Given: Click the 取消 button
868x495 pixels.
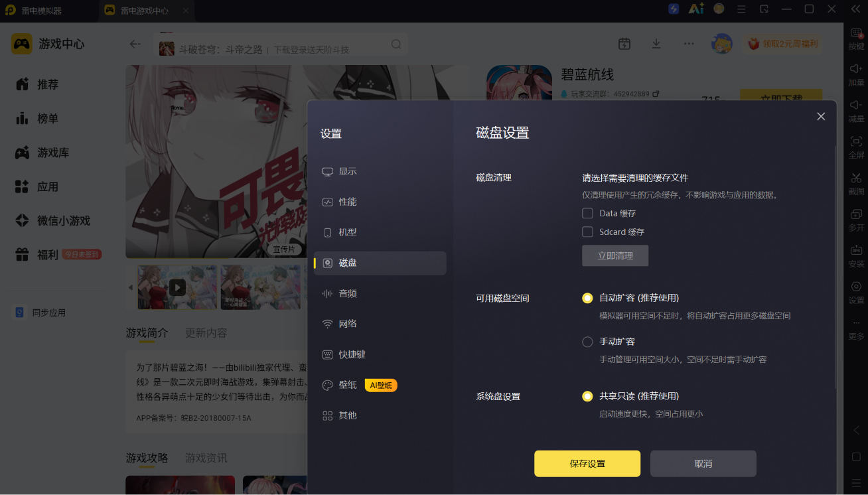Looking at the screenshot, I should (703, 464).
